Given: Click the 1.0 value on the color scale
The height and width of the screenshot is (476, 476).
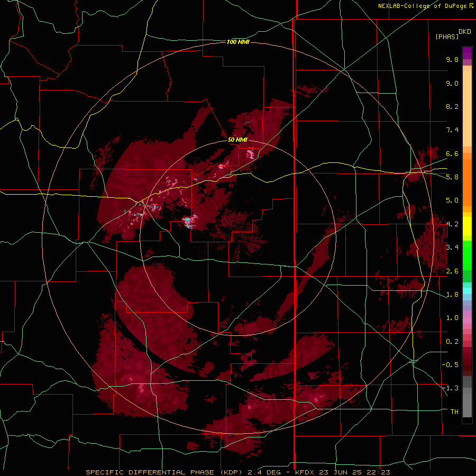Looking at the screenshot, I should pyautogui.click(x=452, y=318).
